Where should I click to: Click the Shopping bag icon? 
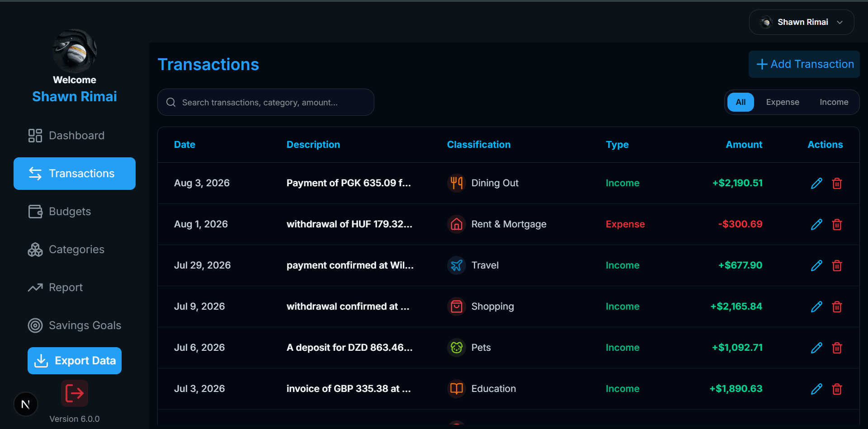pos(457,306)
